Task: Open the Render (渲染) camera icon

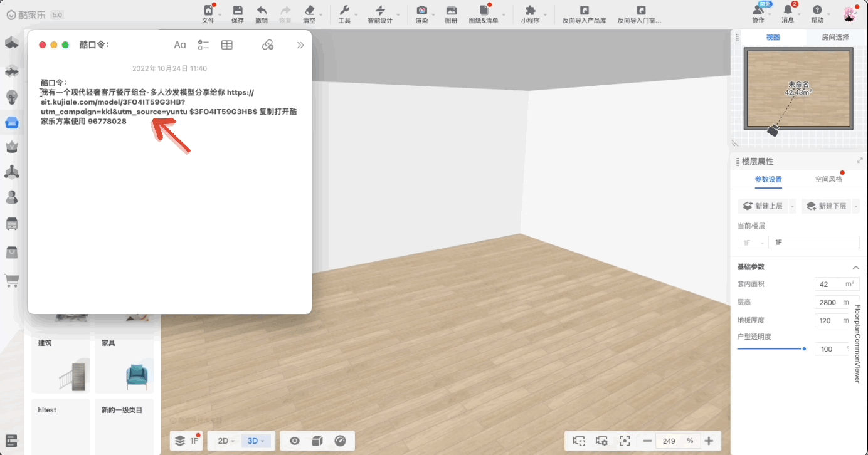Action: pos(422,11)
